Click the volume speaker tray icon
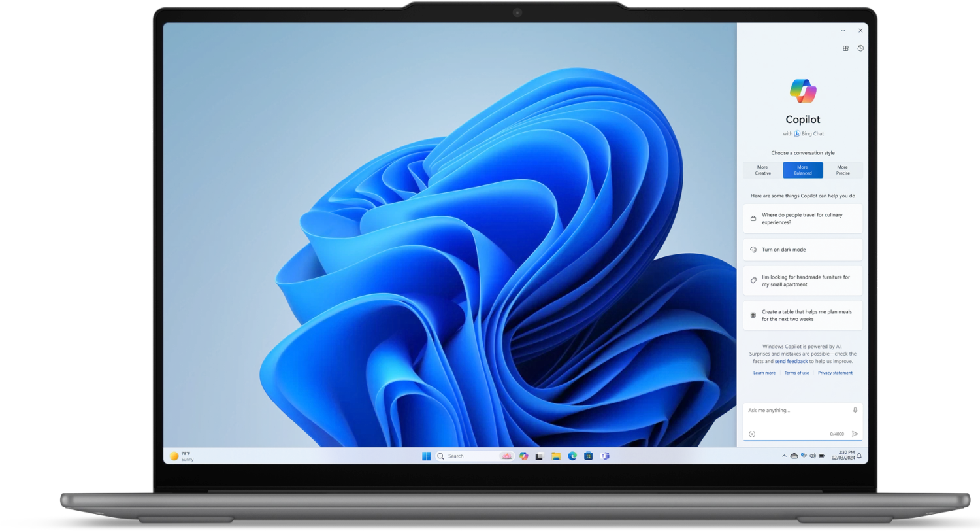 point(813,456)
